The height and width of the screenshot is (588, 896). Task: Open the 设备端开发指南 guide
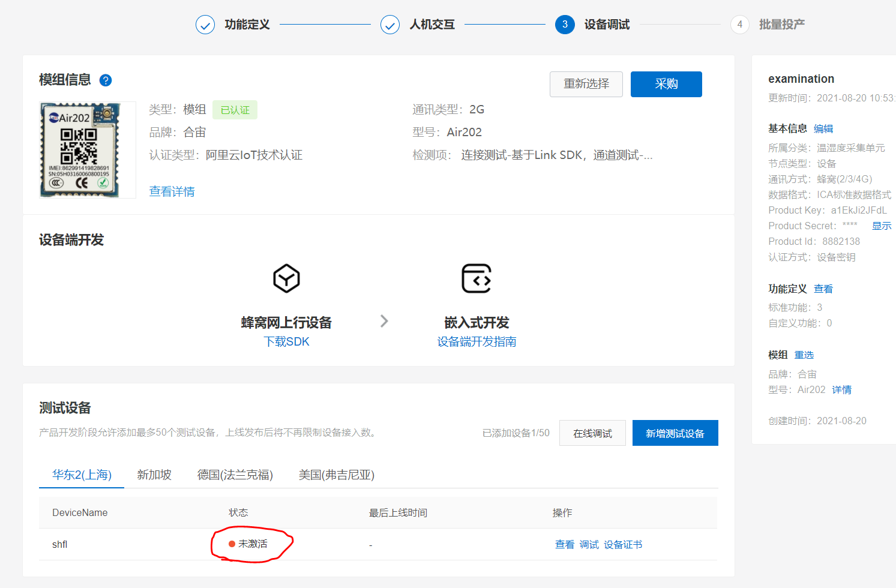[477, 341]
